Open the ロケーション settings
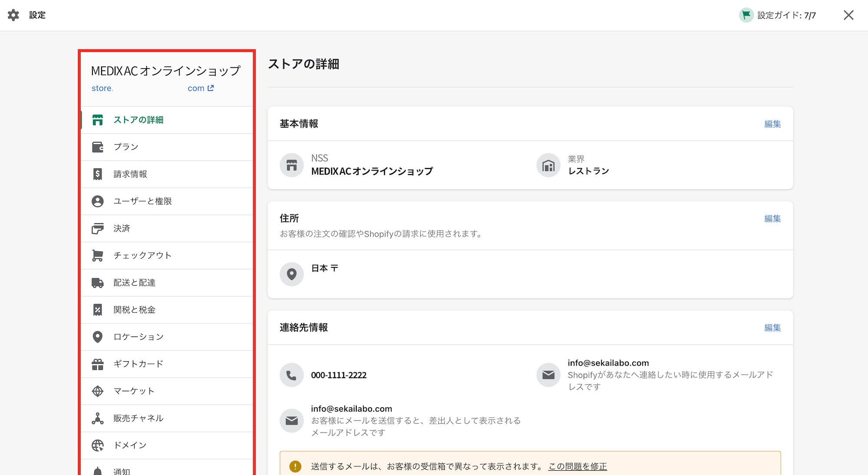The image size is (868, 475). pyautogui.click(x=167, y=337)
